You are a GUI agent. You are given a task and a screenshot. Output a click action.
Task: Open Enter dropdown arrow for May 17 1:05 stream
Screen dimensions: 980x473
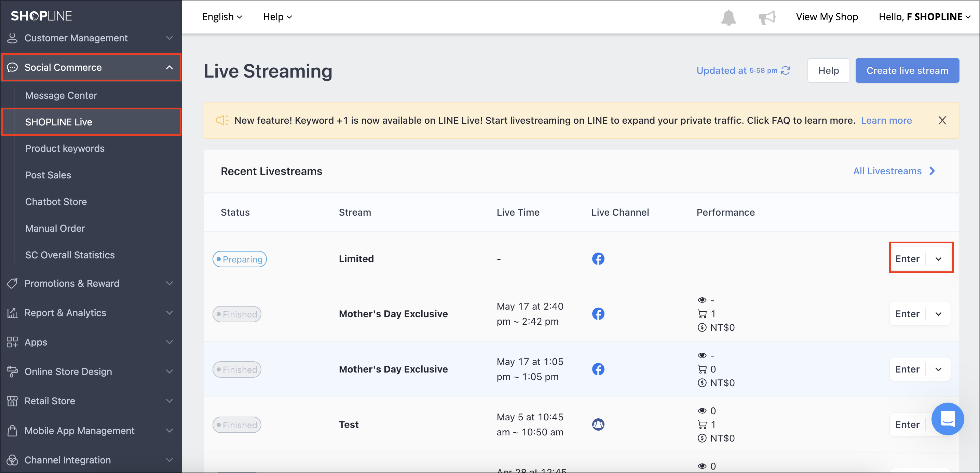[939, 369]
